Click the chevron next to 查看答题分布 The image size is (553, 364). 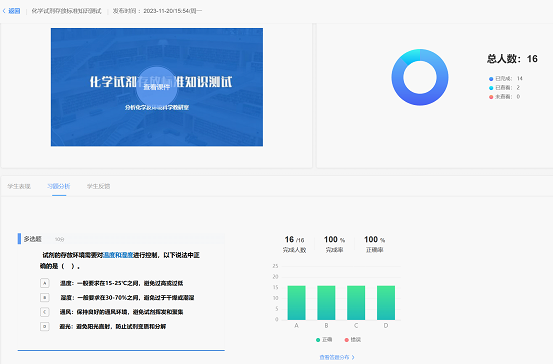[x=353, y=357]
